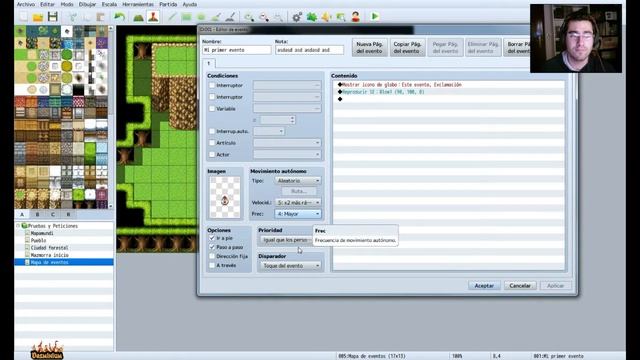This screenshot has width=640, height=360.
Task: Enable the Variable condition checkbox
Action: (212, 109)
